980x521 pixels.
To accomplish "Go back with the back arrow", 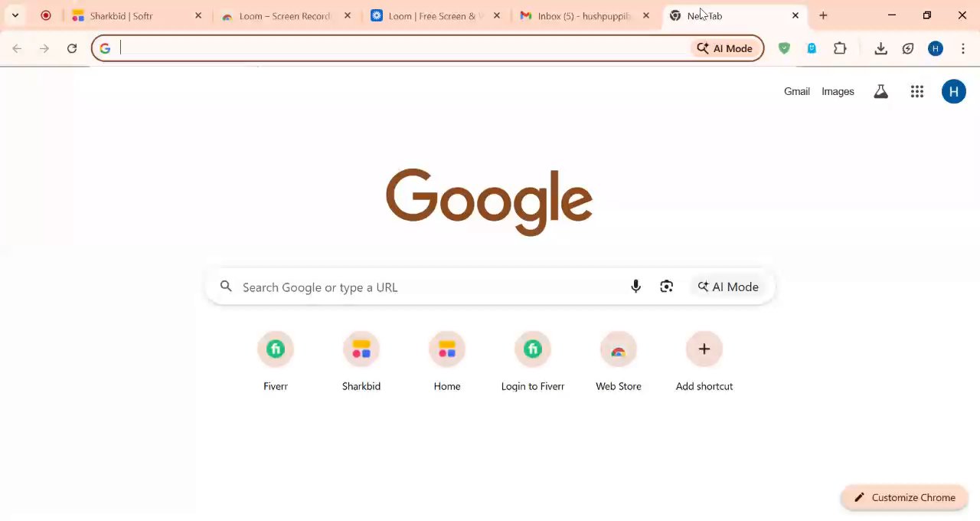I will (x=17, y=48).
